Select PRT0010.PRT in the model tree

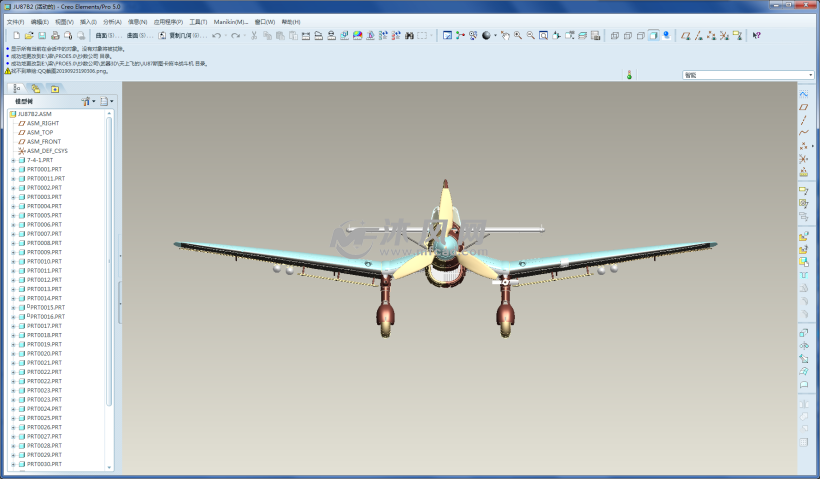(44, 261)
